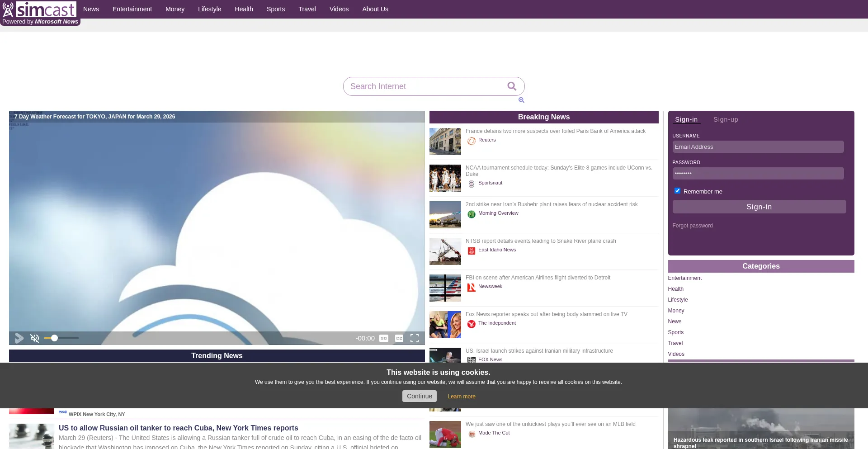
Task: Click the FOX News source icon
Action: pyautogui.click(x=472, y=360)
